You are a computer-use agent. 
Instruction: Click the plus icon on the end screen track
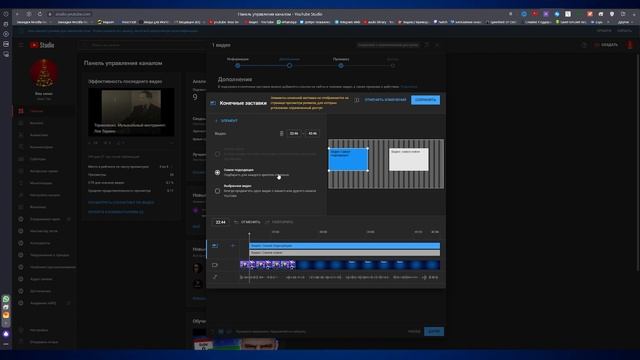233,246
